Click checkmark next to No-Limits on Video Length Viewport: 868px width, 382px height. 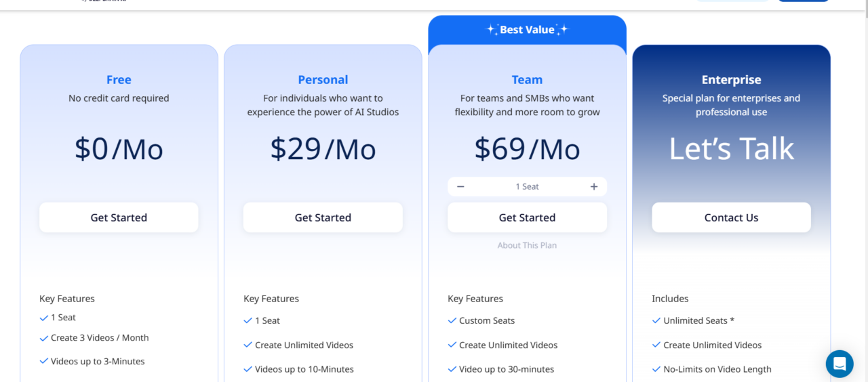pos(656,369)
